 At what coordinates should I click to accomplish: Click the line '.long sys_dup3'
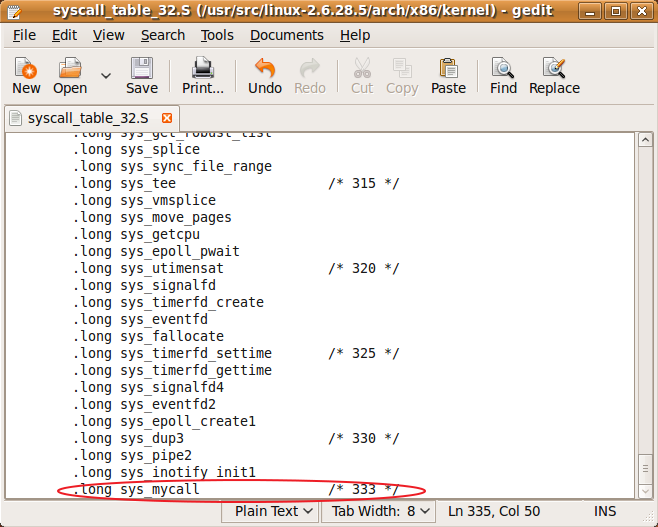click(128, 438)
